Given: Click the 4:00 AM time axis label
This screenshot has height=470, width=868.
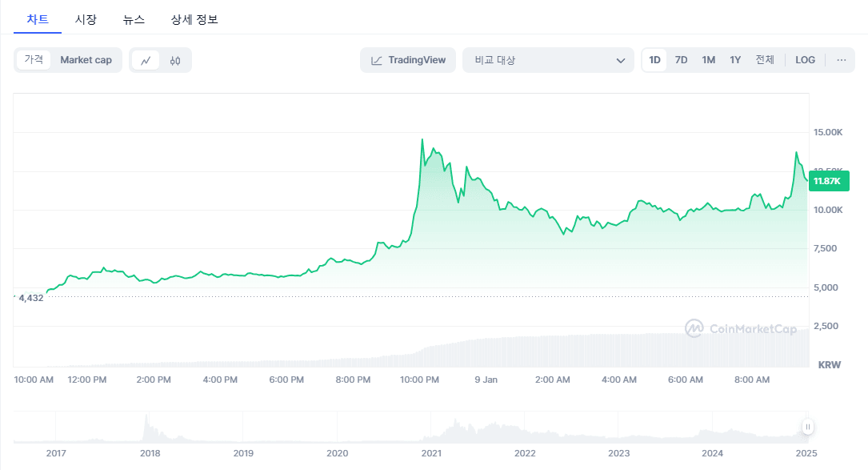Looking at the screenshot, I should point(619,380).
